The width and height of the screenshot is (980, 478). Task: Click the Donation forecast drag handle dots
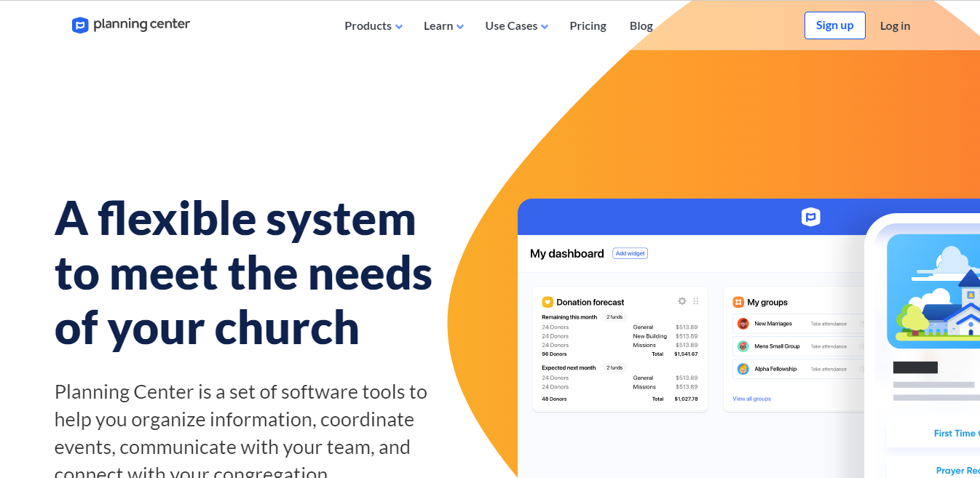click(696, 301)
